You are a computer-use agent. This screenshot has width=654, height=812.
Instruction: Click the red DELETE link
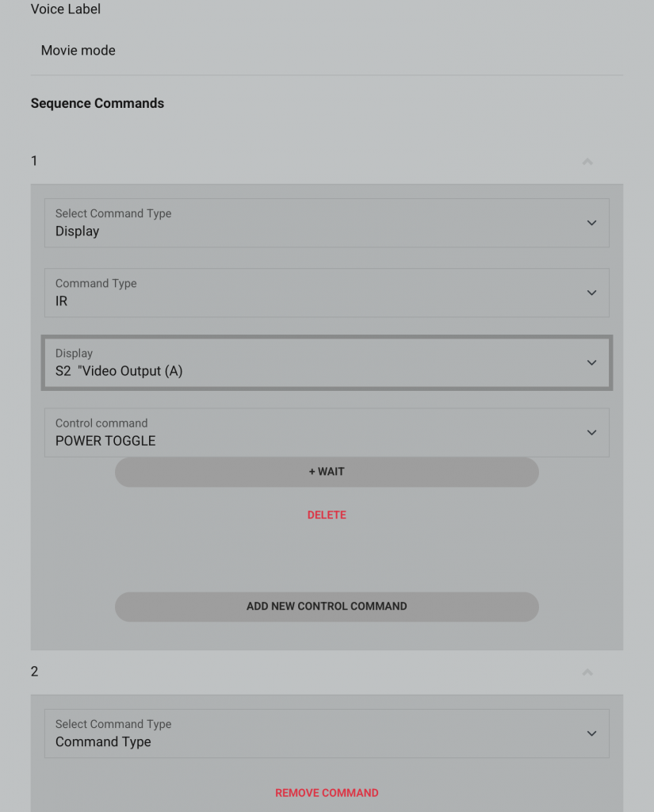point(327,515)
